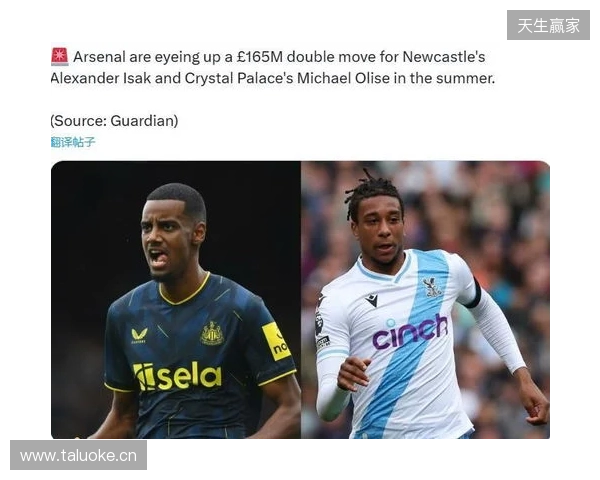This screenshot has width=600, height=480.
Task: Click the 天生赢家 watermark label
Action: pos(548,25)
